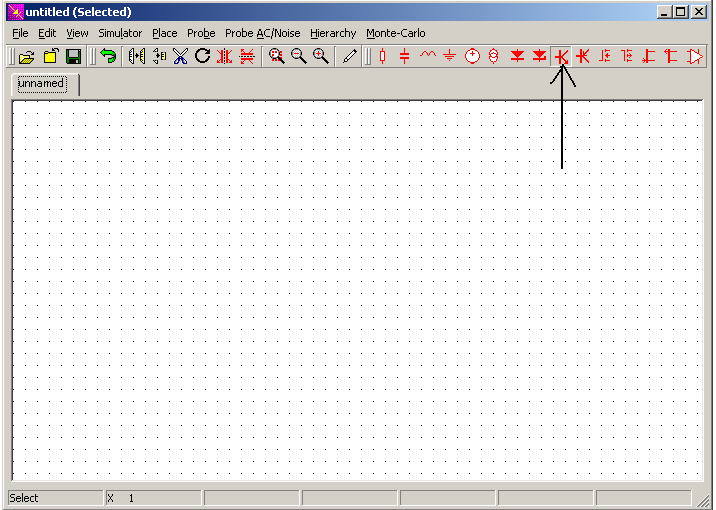Select the zoom box magnifier icon
Screen dimensions: 716x510
[276, 57]
